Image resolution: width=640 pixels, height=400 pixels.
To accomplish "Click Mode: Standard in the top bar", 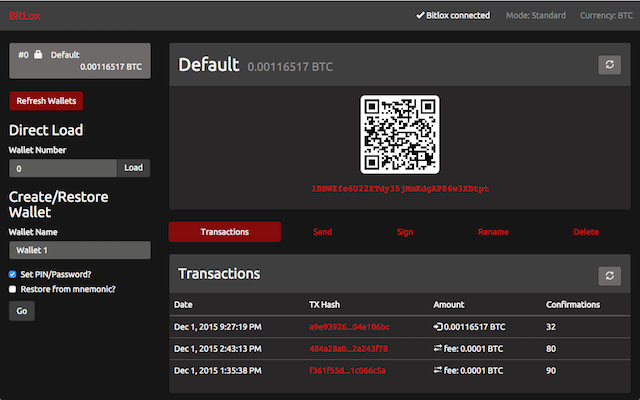I will 536,16.
